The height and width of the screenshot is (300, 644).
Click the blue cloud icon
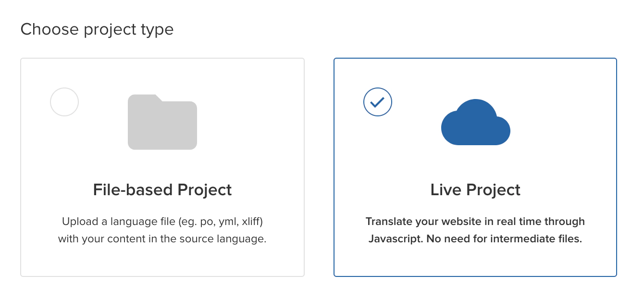(x=475, y=122)
